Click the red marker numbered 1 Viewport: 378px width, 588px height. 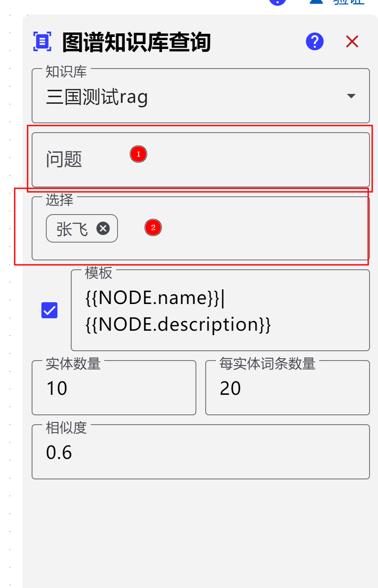[x=138, y=154]
